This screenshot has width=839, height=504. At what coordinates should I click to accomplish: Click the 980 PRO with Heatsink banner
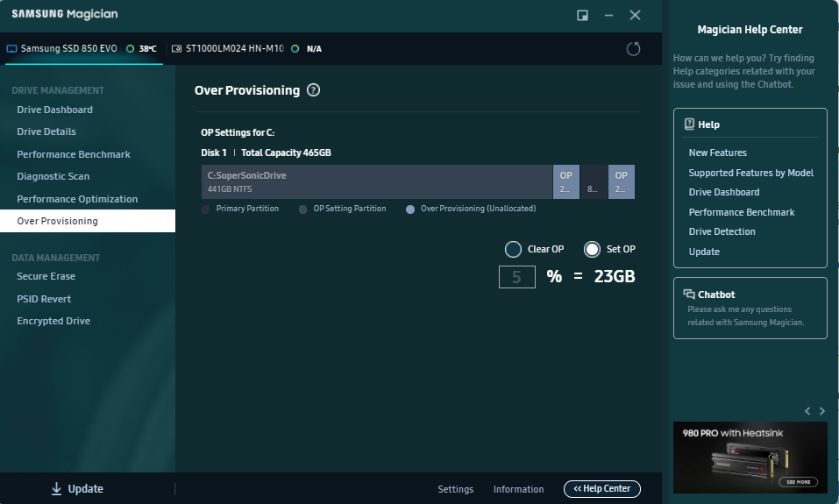click(750, 458)
